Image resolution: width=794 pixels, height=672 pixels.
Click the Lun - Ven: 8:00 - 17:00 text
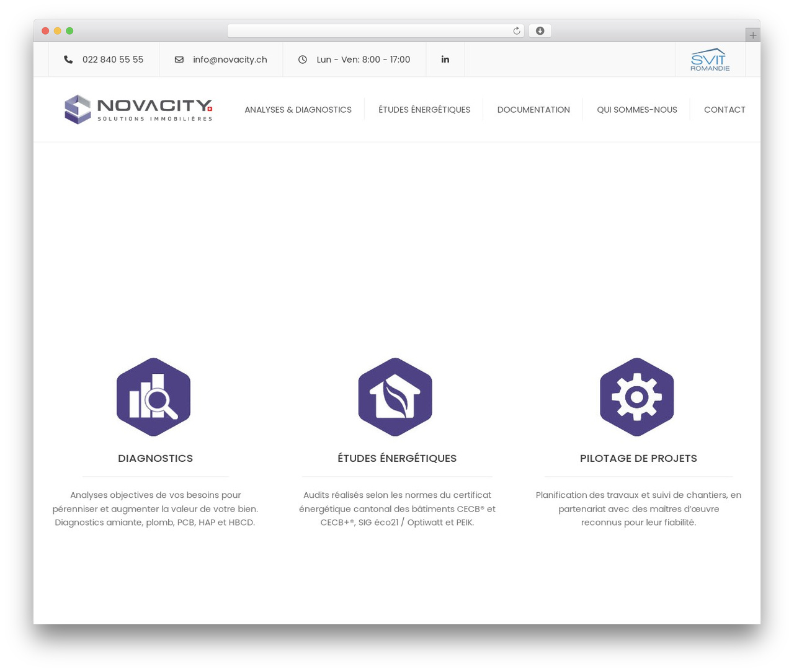point(364,60)
